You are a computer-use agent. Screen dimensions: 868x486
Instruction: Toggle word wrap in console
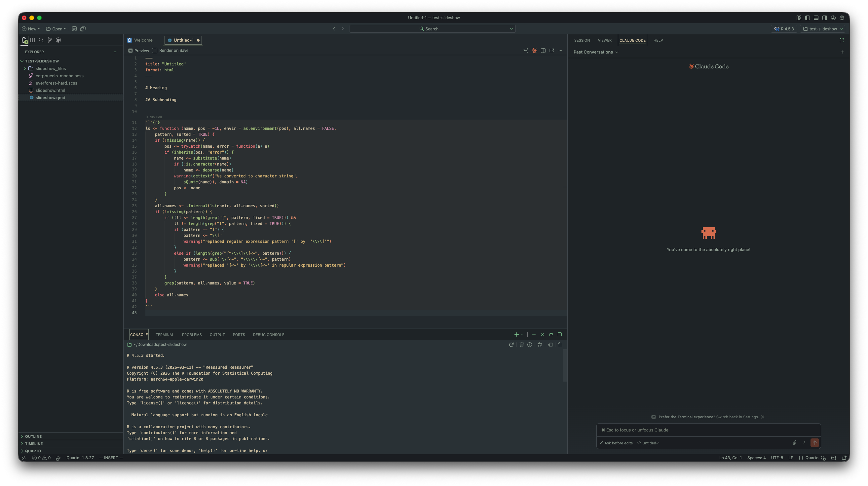540,345
